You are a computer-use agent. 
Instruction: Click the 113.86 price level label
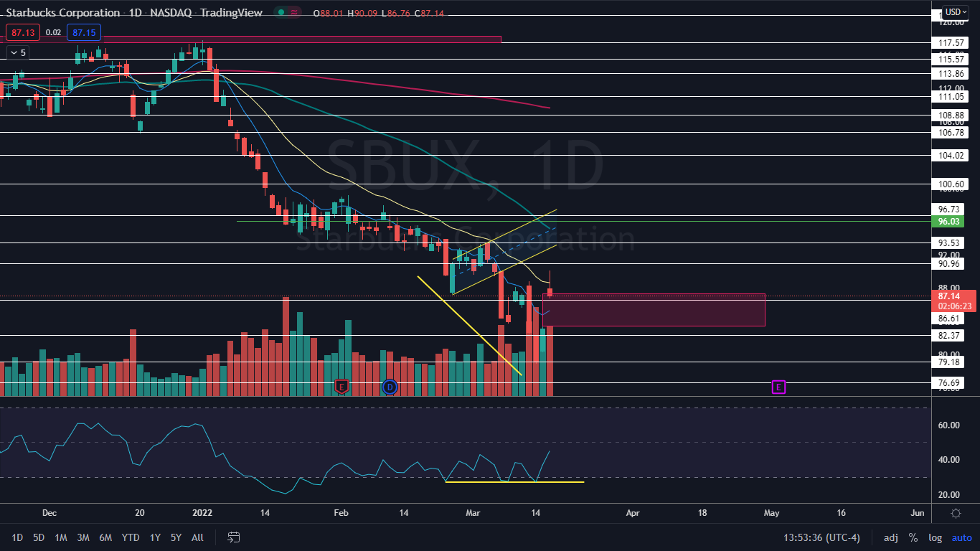click(949, 74)
